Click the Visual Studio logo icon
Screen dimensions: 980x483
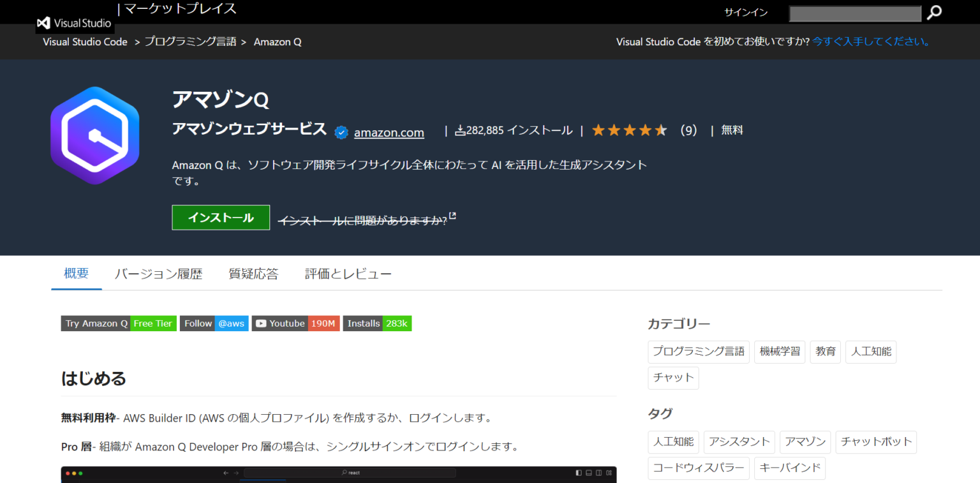coord(43,23)
